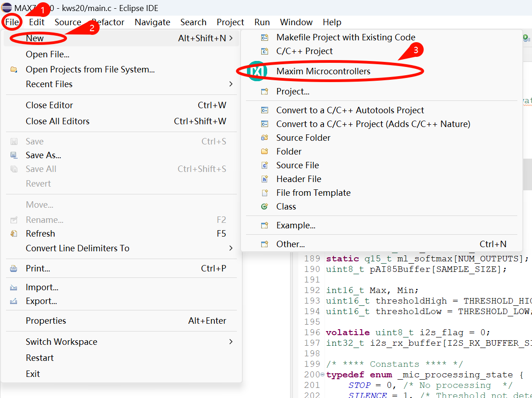Click the C/C++ Project icon in New submenu
Image resolution: width=532 pixels, height=398 pixels.
[264, 51]
